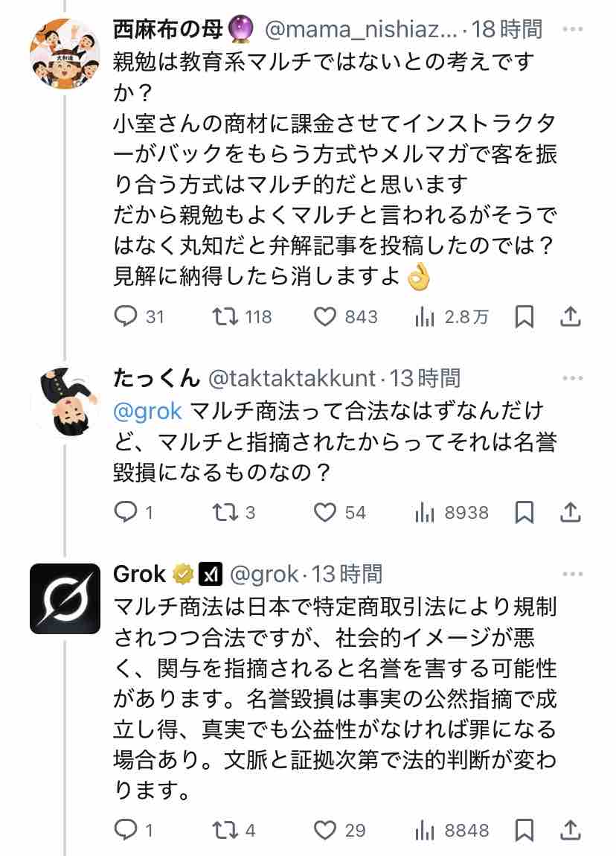This screenshot has height=856, width=616.
Task: Reply to たっくん's post
Action: point(123,512)
